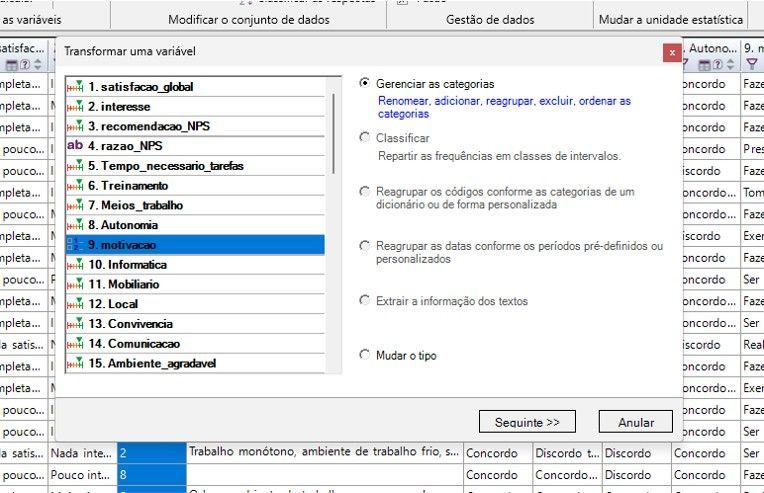
Task: Click 'Nada inte...' table cell
Action: click(82, 453)
